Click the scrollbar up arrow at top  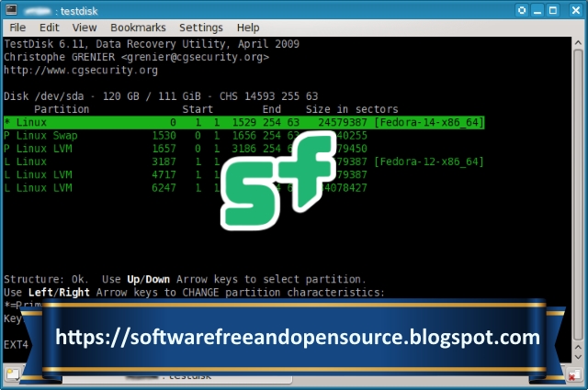click(x=578, y=43)
